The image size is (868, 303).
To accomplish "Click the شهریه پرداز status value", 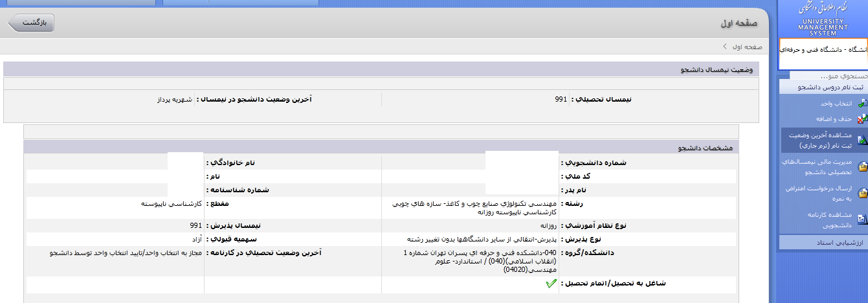I will click(x=175, y=100).
